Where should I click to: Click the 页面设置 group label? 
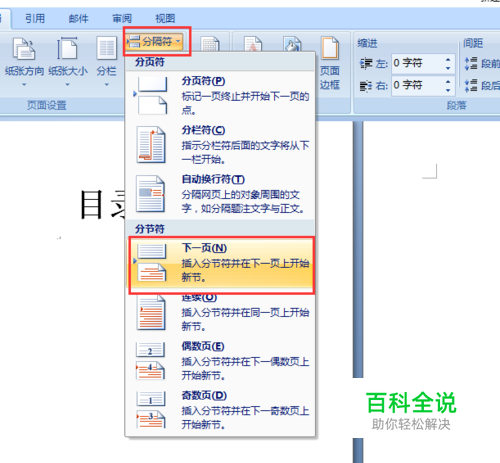[47, 105]
